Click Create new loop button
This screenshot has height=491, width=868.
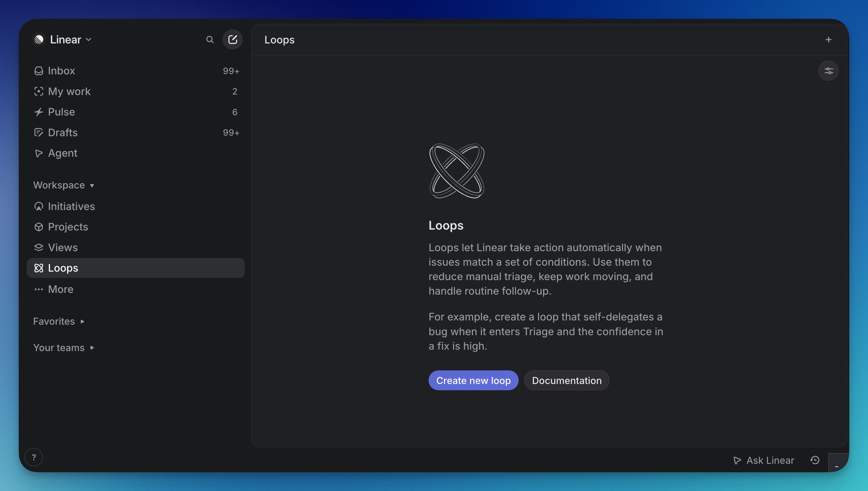click(473, 380)
